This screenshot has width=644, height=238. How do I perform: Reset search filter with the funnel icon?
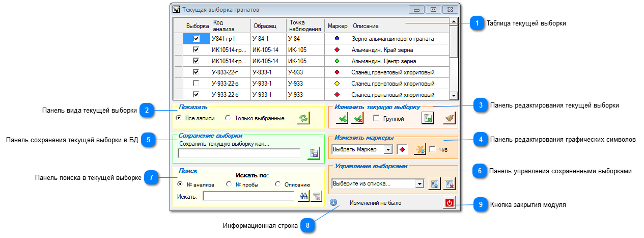tap(317, 196)
